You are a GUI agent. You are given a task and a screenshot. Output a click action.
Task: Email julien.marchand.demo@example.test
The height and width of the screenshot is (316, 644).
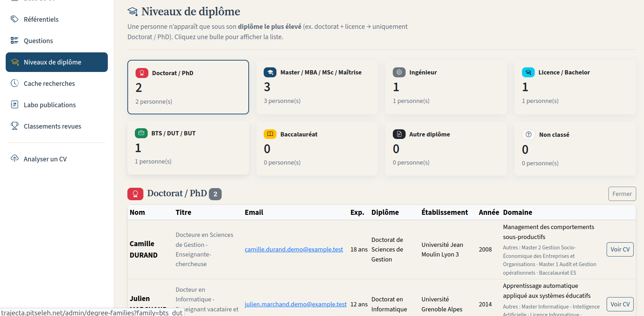[x=296, y=304]
